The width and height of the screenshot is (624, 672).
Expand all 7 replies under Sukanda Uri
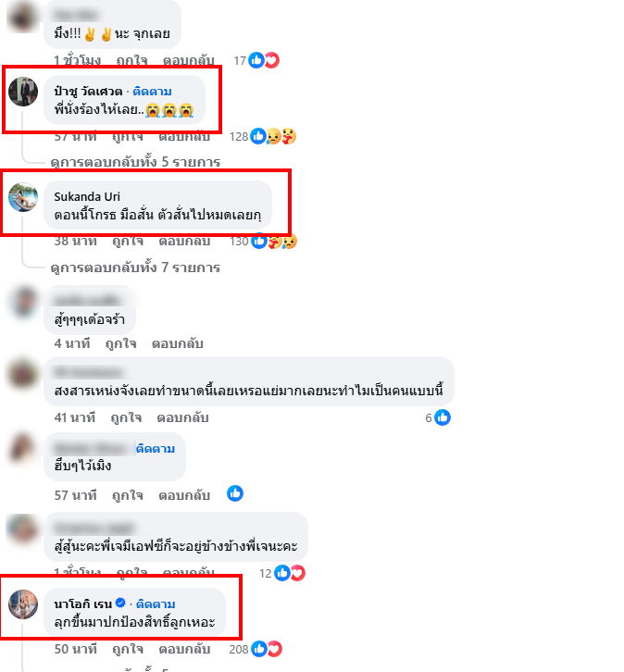coord(135,268)
